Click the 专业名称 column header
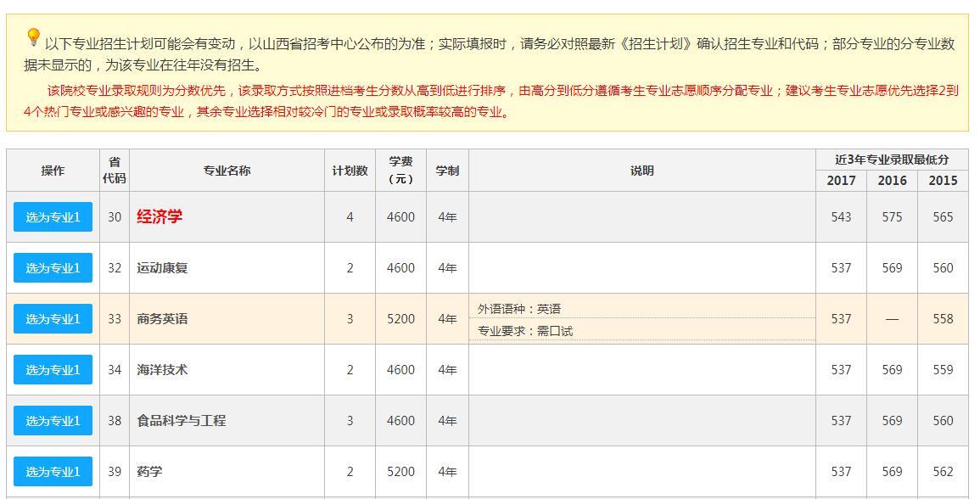Viewport: 980px width, 499px height. click(x=227, y=171)
